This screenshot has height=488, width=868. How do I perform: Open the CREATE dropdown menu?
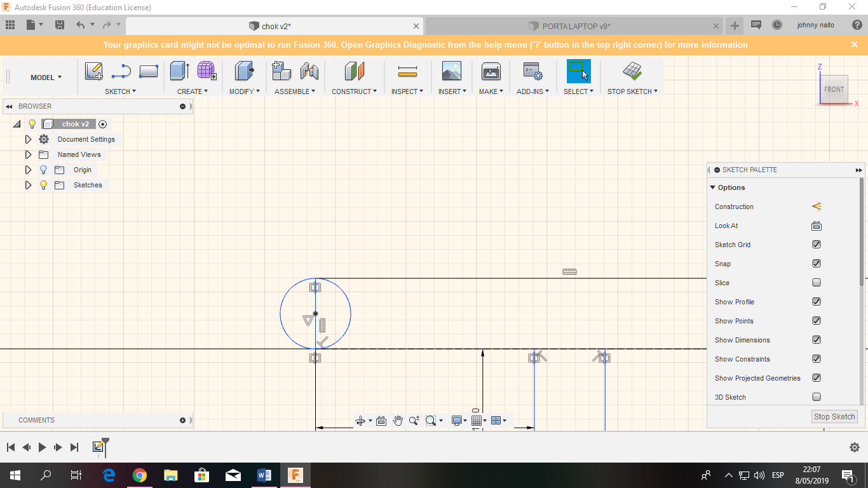coord(193,91)
